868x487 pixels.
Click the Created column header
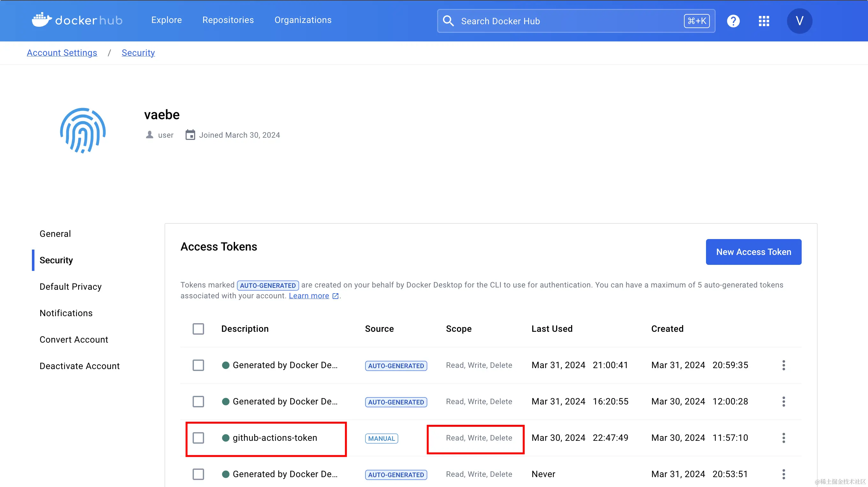667,329
